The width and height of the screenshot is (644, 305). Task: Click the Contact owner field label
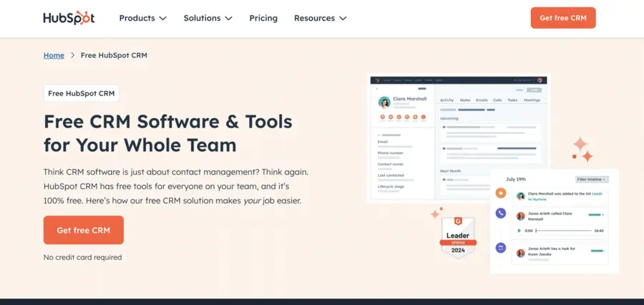click(x=390, y=164)
